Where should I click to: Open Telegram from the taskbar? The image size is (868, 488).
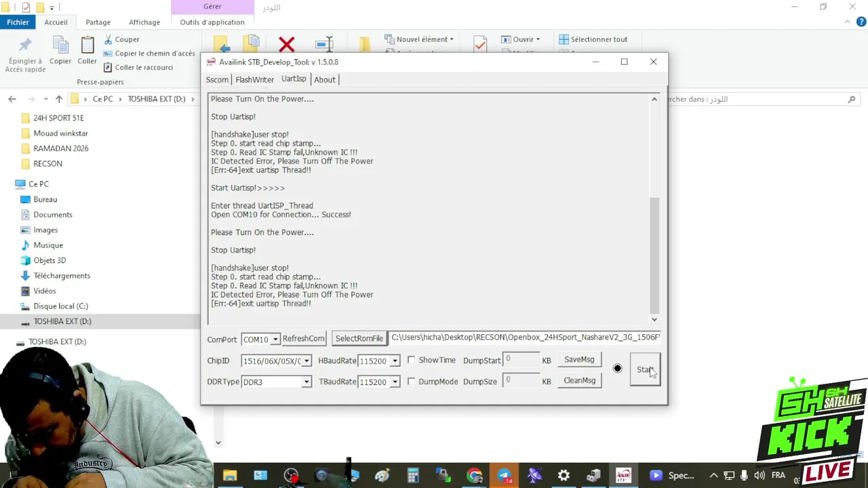[x=505, y=476]
